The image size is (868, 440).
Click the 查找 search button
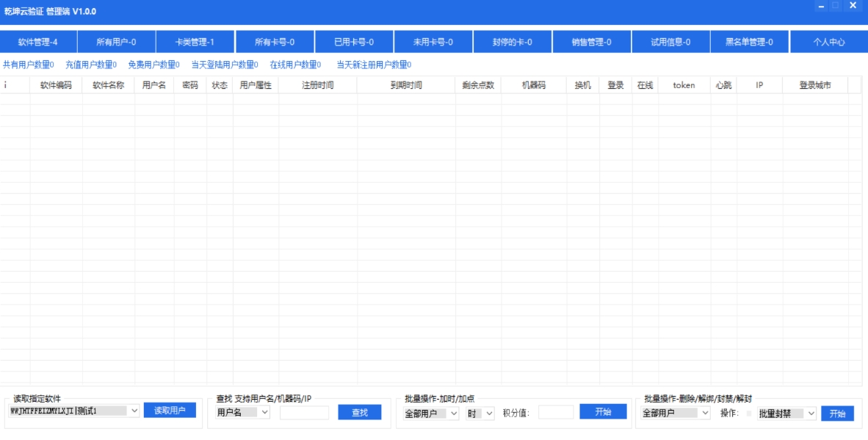coord(361,413)
